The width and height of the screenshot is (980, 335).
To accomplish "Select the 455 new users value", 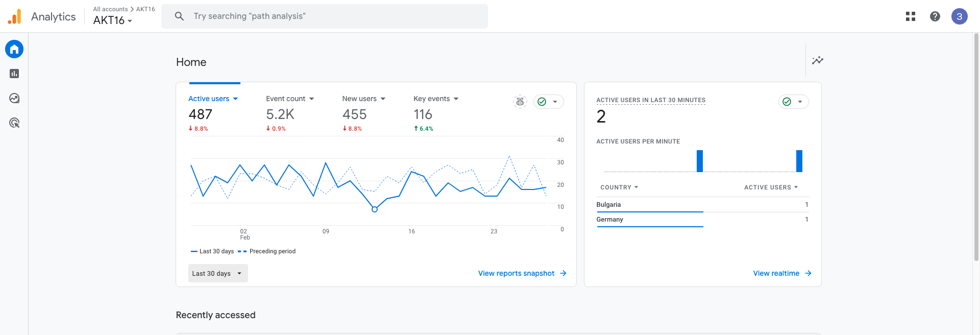I will [355, 114].
